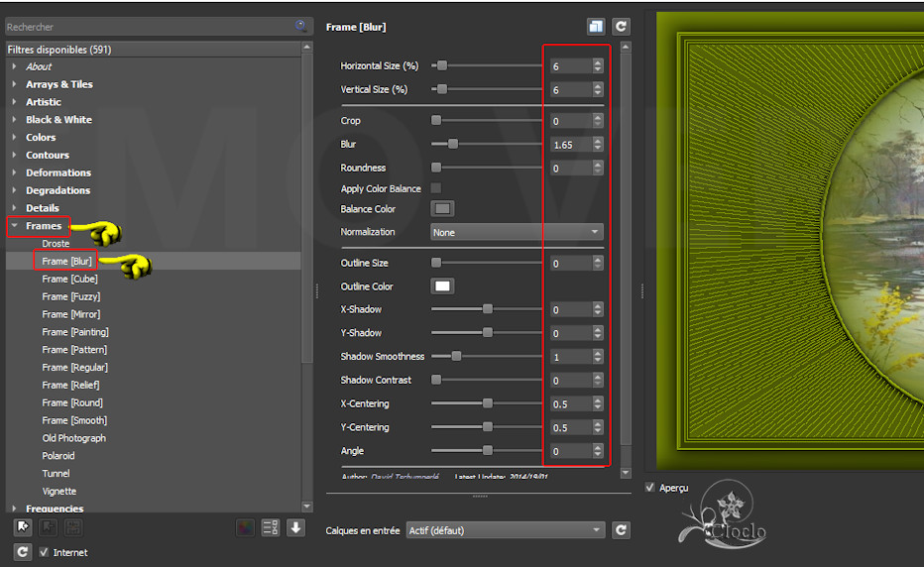The width and height of the screenshot is (924, 567).
Task: Toggle the Internet checkbox
Action: point(44,552)
